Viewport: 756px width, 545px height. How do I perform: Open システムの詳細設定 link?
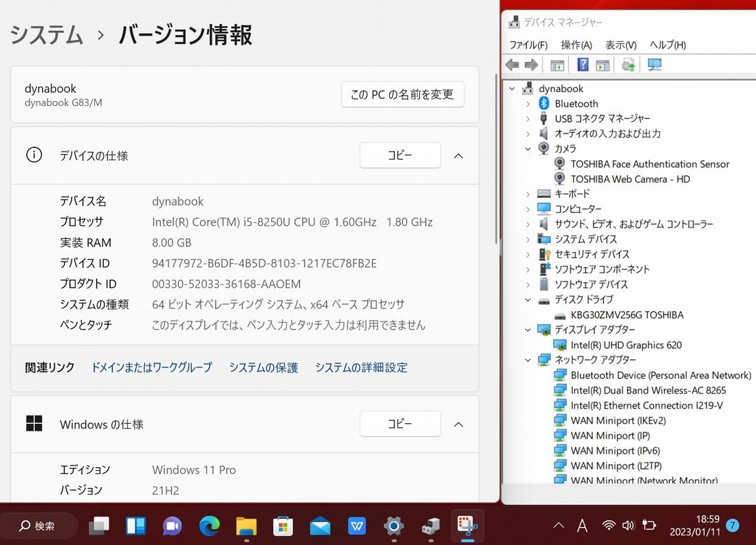(x=361, y=367)
